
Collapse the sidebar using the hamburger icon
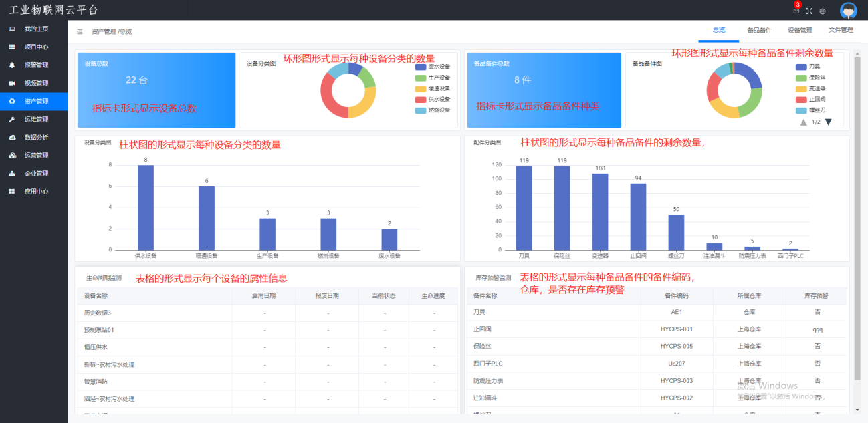coord(80,31)
